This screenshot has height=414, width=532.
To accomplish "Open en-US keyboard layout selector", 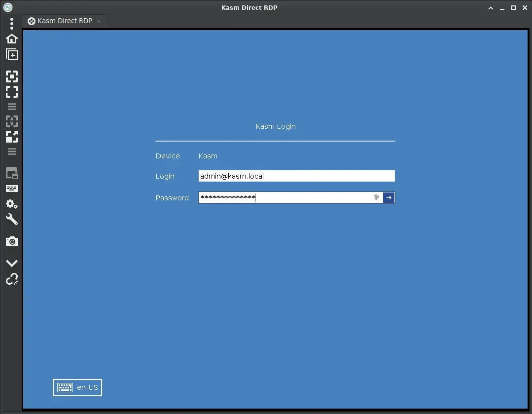I will 77,387.
